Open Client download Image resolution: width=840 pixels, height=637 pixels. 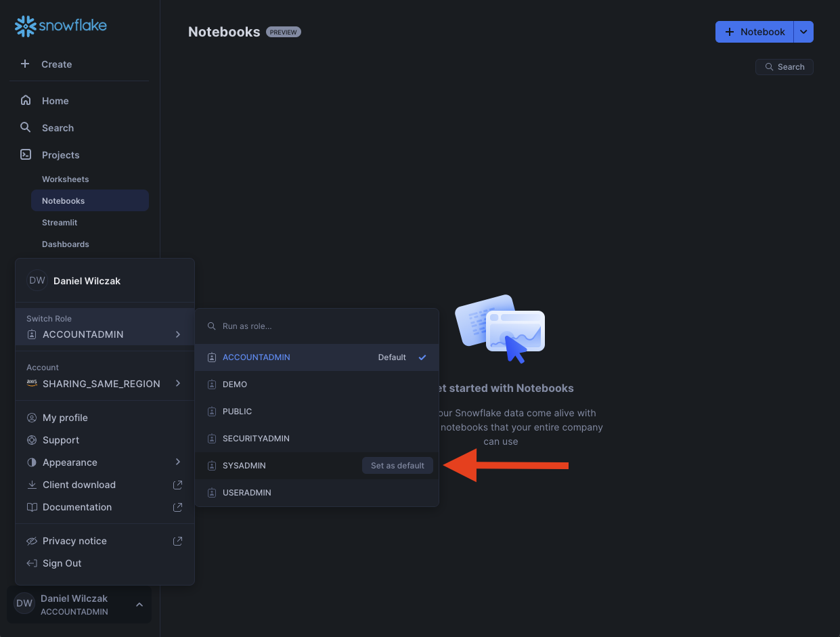[105, 485]
